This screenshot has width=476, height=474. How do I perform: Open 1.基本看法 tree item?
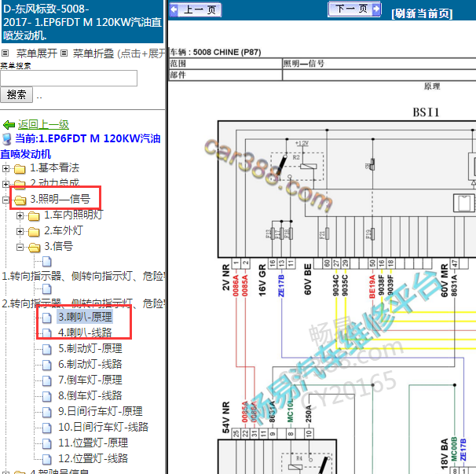(55, 167)
